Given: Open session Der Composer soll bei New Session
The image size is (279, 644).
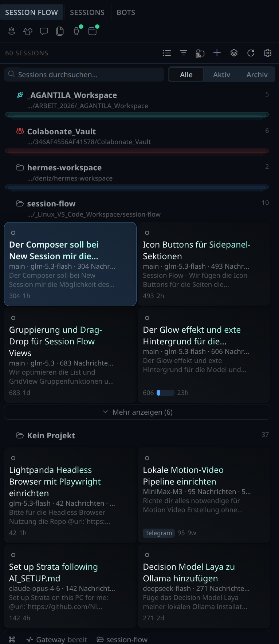Looking at the screenshot, I should point(70,264).
